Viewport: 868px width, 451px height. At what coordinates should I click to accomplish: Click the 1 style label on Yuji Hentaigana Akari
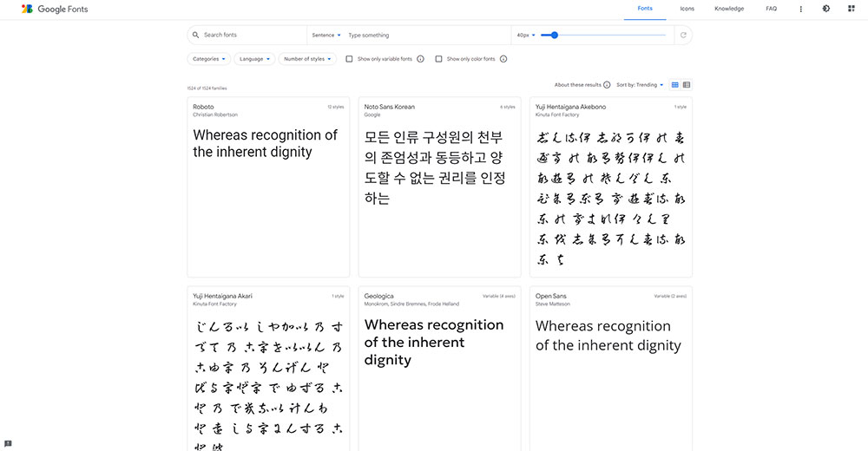338,296
